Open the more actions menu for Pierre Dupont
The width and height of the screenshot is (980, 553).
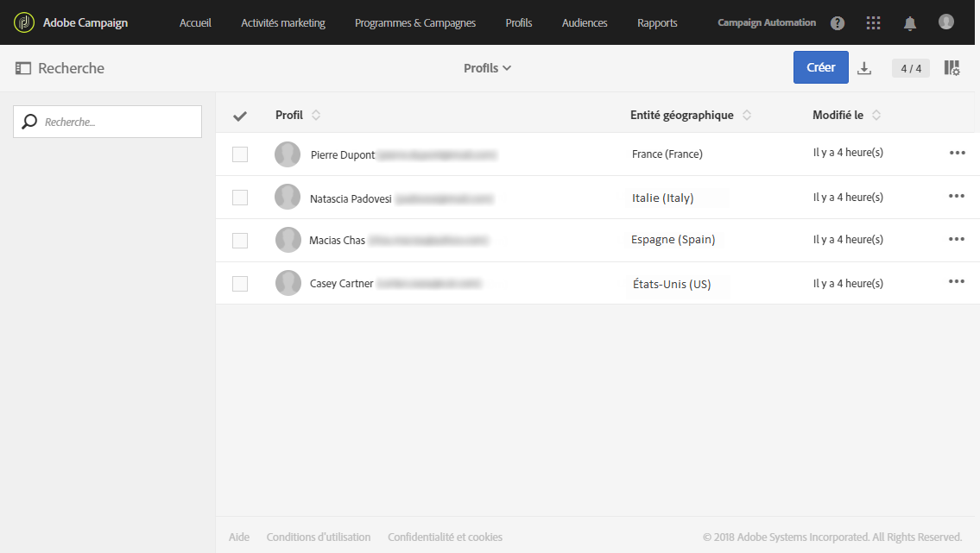click(x=957, y=153)
